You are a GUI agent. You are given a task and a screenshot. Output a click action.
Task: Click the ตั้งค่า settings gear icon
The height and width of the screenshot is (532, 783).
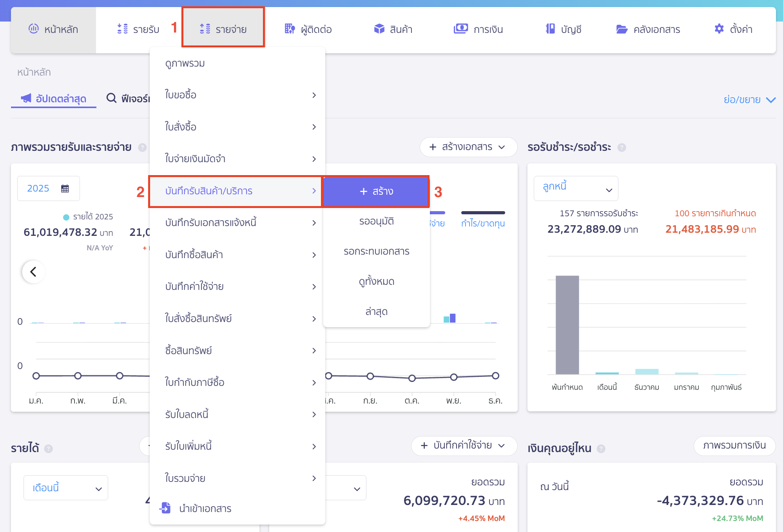click(x=719, y=29)
